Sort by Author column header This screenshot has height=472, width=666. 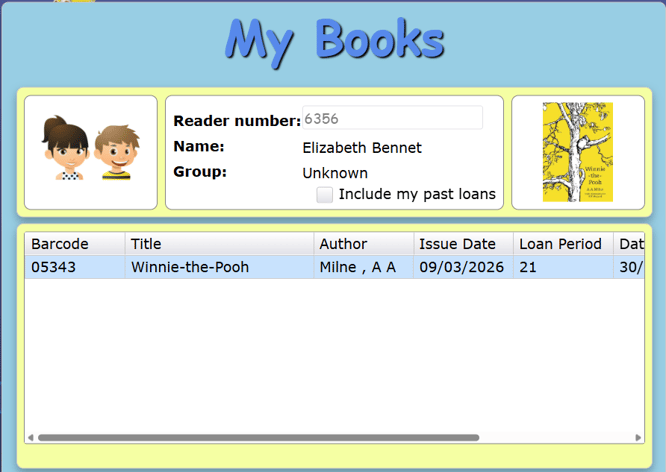pyautogui.click(x=363, y=244)
